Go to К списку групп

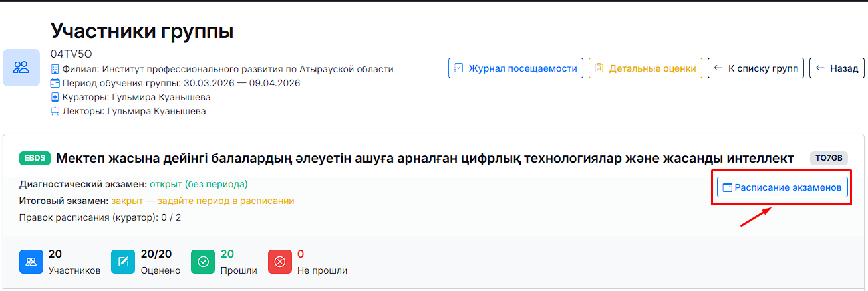pyautogui.click(x=756, y=68)
